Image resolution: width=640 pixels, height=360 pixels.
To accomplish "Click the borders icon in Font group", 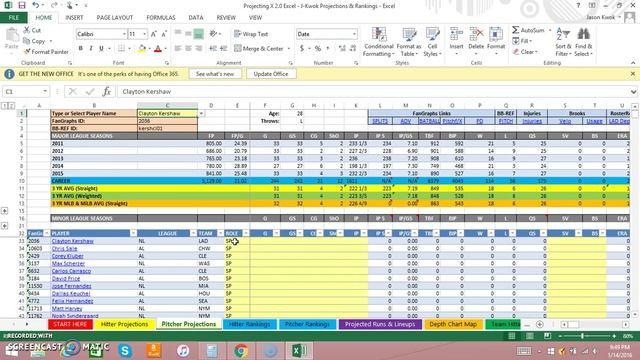I will 122,49.
